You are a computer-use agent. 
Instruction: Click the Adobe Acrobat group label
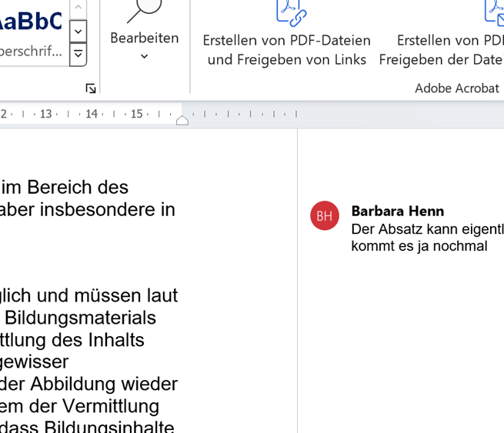pyautogui.click(x=457, y=88)
